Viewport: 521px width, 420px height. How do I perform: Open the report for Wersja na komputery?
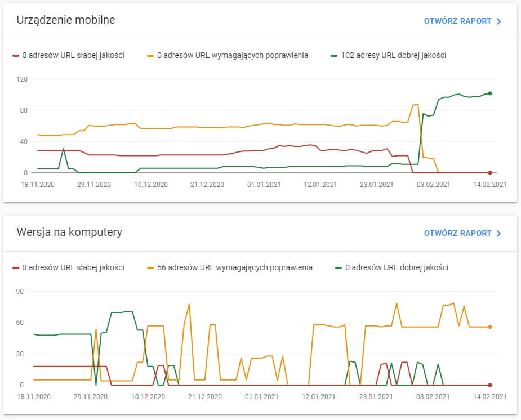[x=457, y=233]
